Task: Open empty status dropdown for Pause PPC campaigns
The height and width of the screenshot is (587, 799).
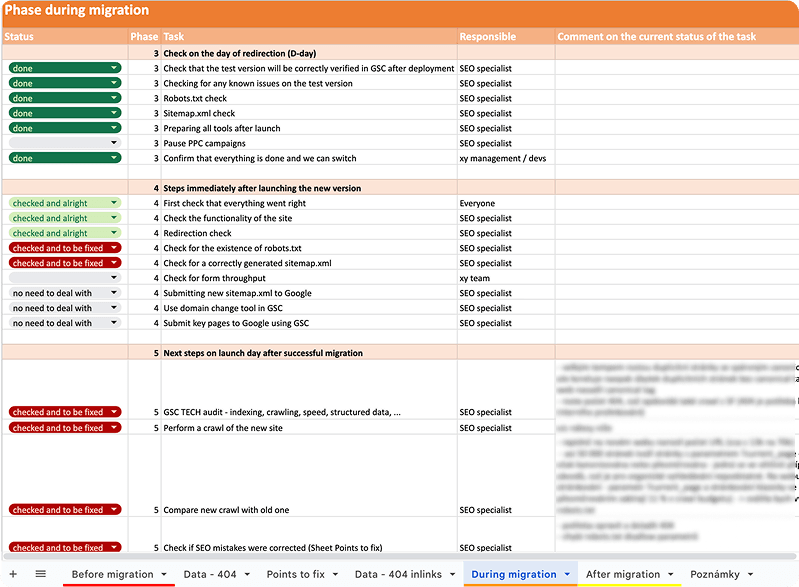Action: tap(114, 143)
